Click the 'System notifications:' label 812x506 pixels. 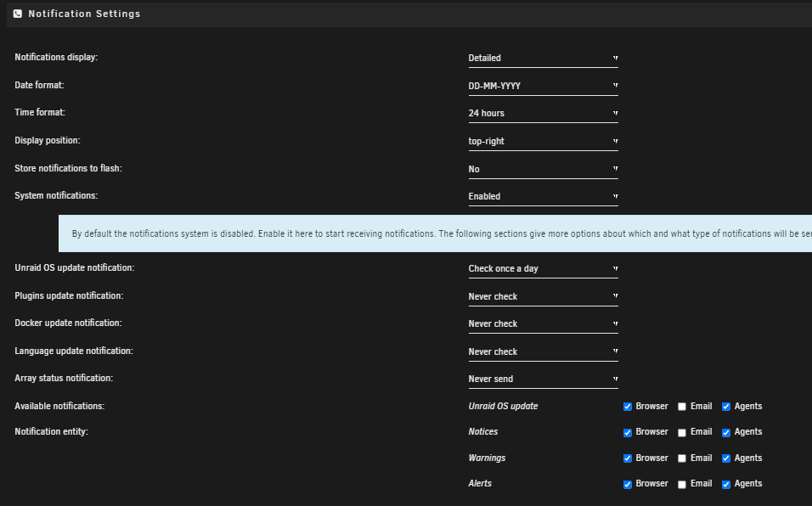[x=56, y=195]
